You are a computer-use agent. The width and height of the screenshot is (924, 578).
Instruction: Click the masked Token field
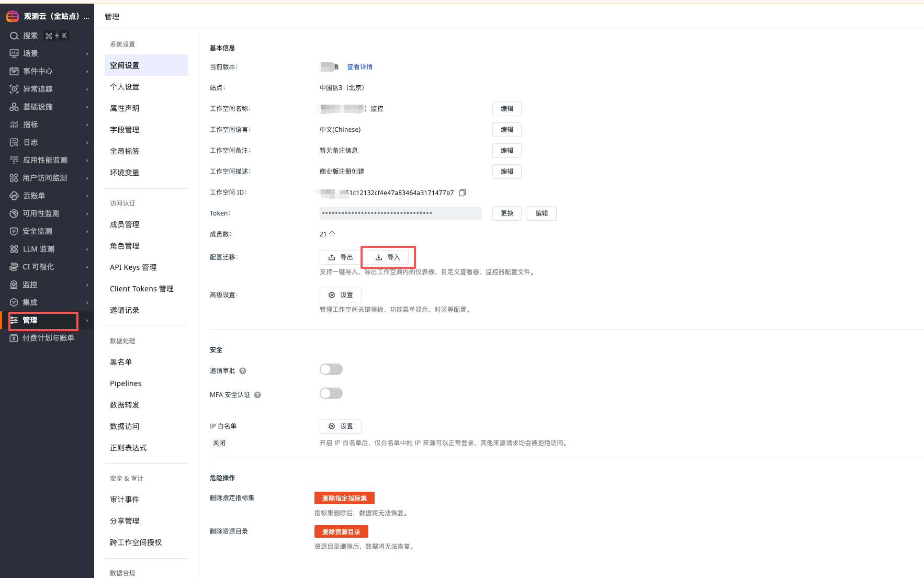pyautogui.click(x=400, y=213)
